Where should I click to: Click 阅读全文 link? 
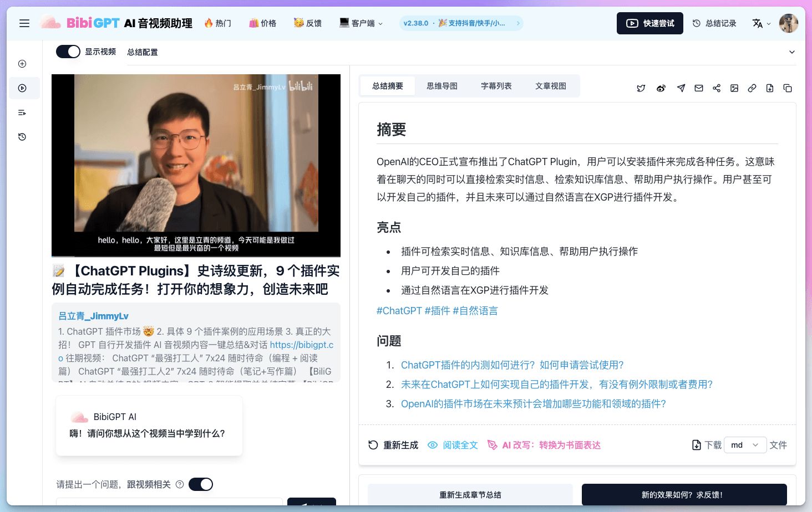click(x=453, y=445)
